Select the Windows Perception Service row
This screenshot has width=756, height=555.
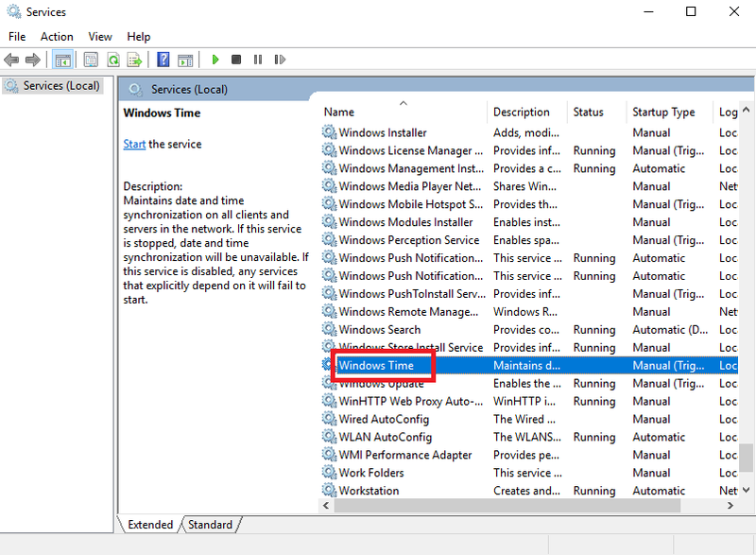coord(529,239)
